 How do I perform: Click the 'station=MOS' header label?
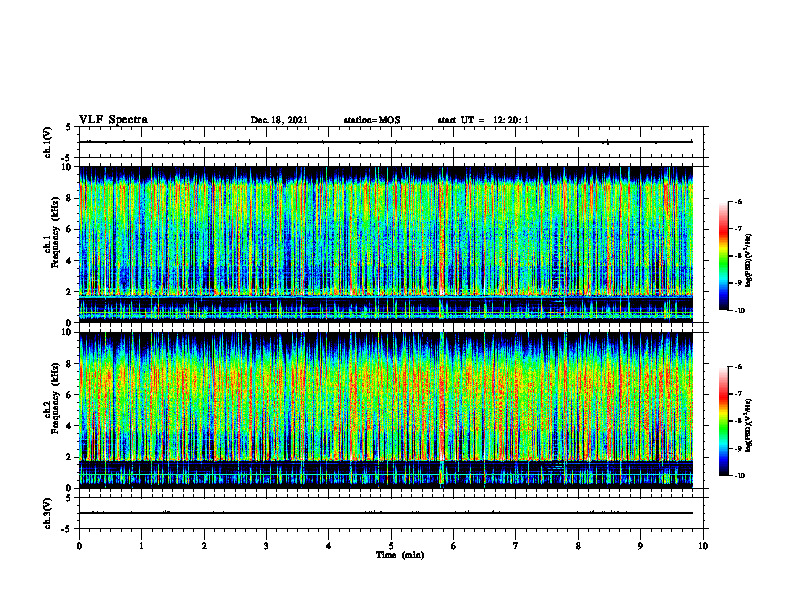[372, 120]
